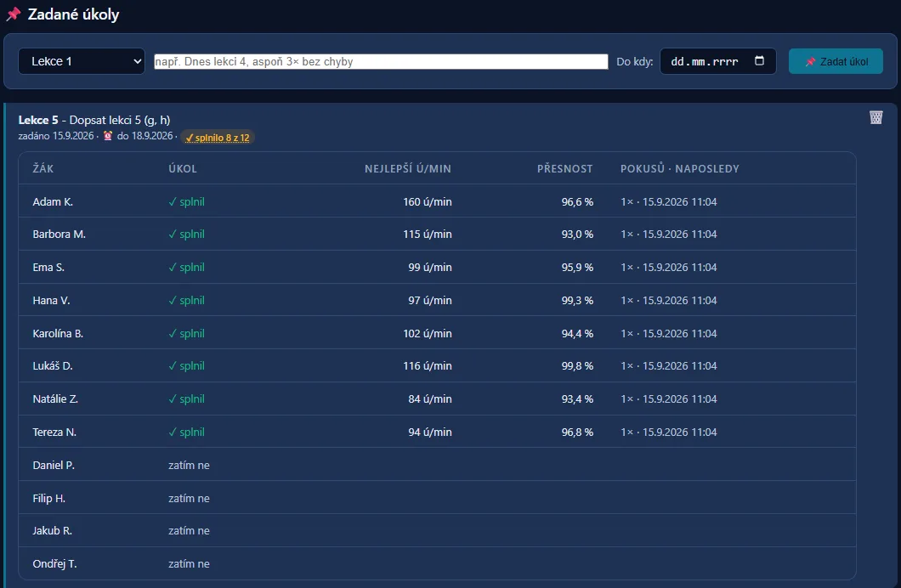Click the POKUSŮ · NAPOSLEDY column header
The width and height of the screenshot is (901, 588).
(680, 169)
